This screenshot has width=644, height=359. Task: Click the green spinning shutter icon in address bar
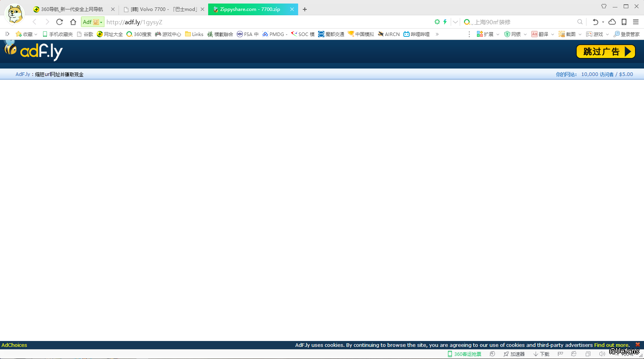pyautogui.click(x=437, y=22)
